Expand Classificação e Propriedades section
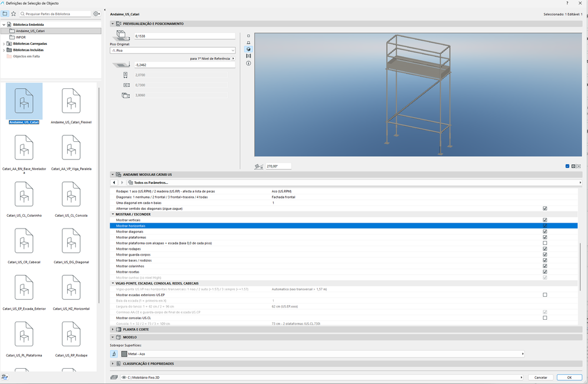Image resolution: width=588 pixels, height=384 pixels. point(112,363)
